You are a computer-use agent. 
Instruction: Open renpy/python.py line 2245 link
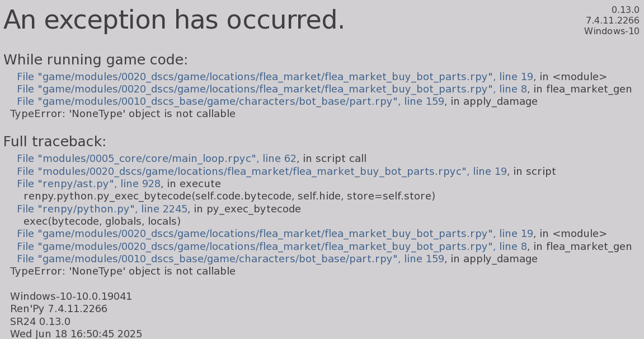point(102,209)
